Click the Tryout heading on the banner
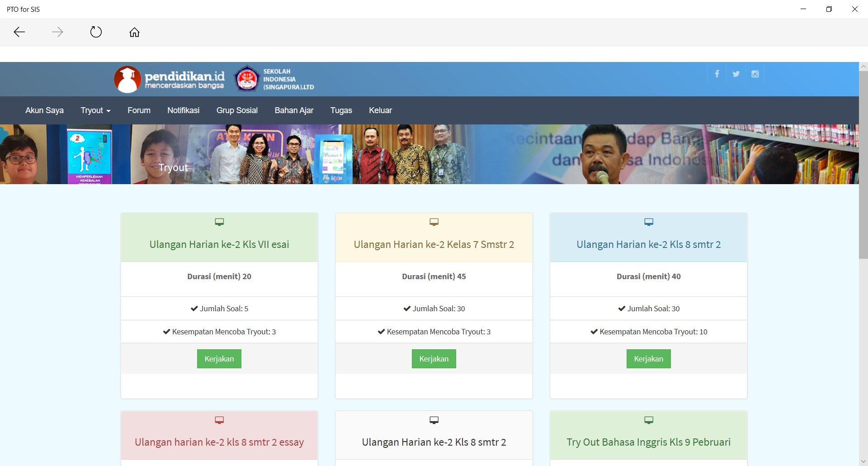Screen dimensions: 868x466 173,167
